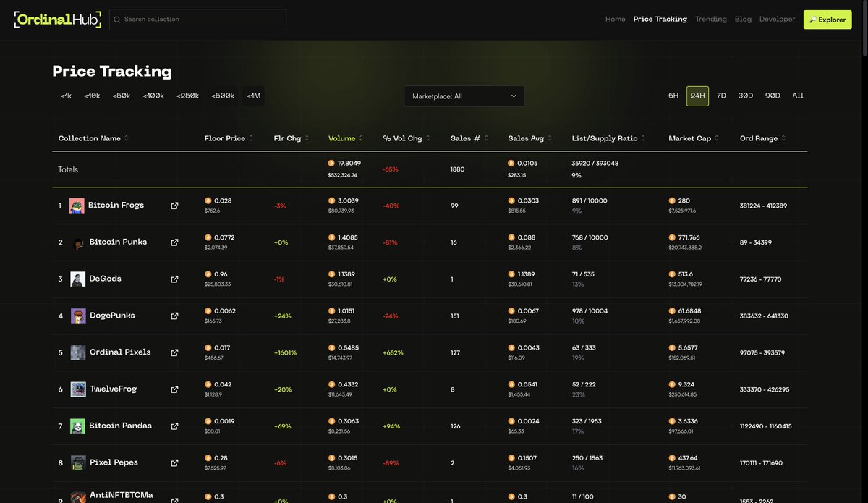Select the <500k inscription filter

click(x=223, y=96)
